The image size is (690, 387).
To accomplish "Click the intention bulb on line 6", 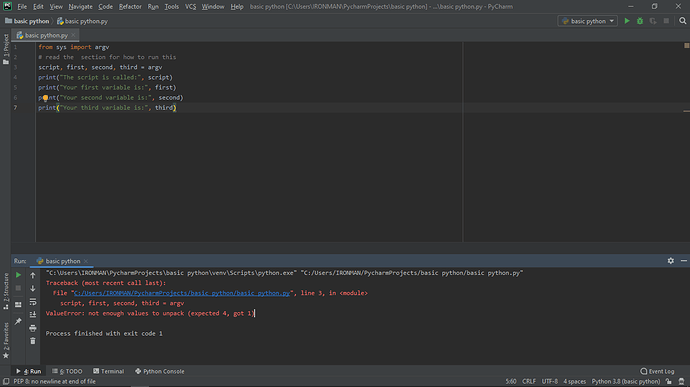I will 45,98.
